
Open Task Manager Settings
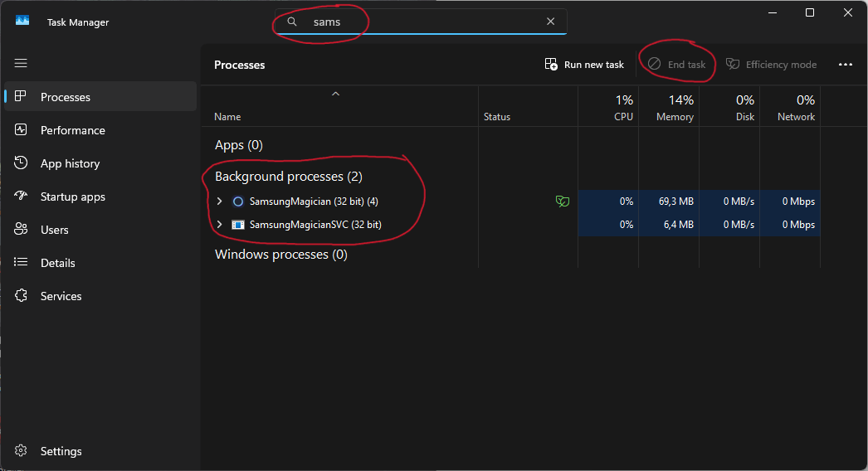100,451
